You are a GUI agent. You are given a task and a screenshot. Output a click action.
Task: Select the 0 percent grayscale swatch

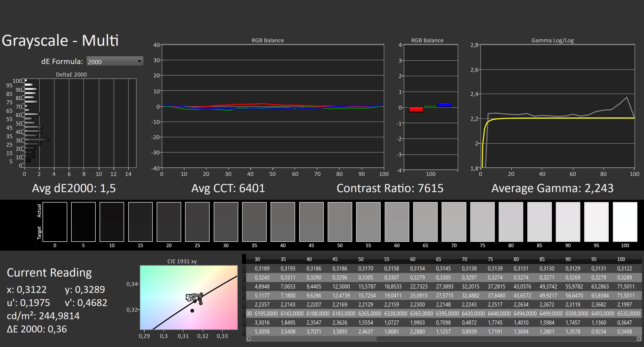tap(55, 222)
